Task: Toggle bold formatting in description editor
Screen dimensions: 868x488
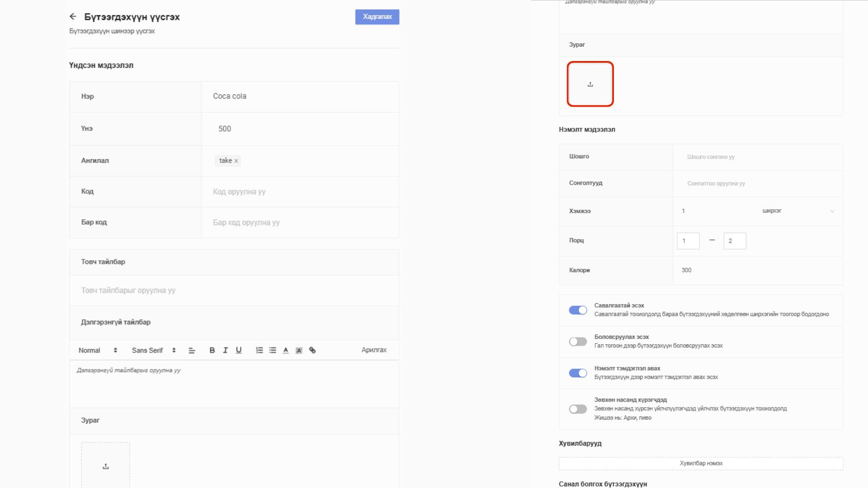Action: (x=212, y=350)
